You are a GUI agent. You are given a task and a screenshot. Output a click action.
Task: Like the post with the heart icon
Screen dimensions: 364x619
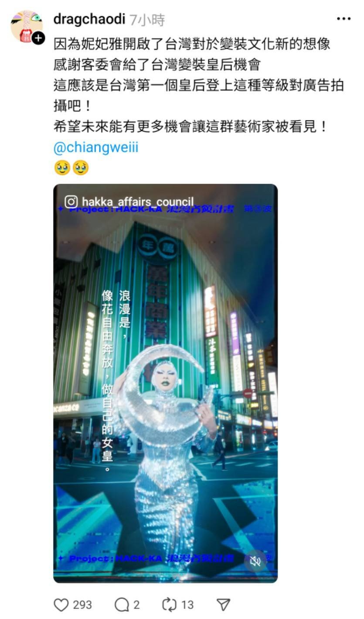click(x=61, y=605)
